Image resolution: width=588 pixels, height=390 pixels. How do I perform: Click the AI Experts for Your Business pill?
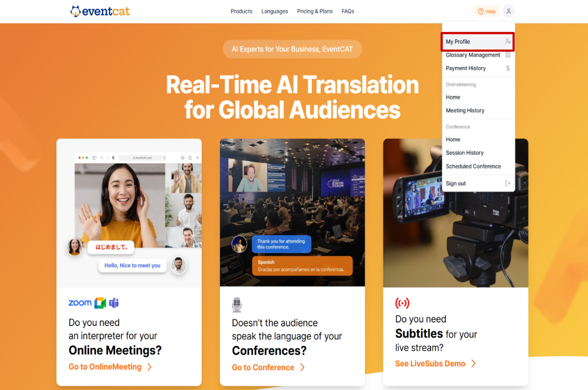(x=292, y=49)
